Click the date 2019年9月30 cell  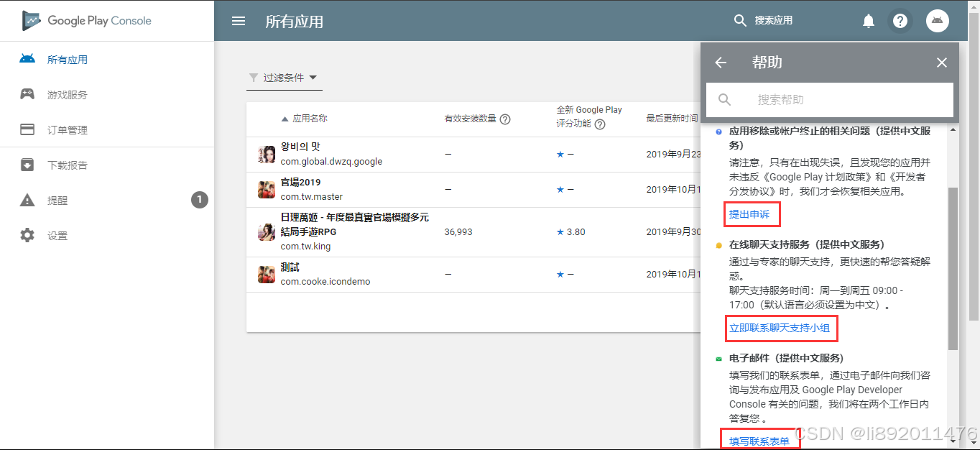click(674, 232)
